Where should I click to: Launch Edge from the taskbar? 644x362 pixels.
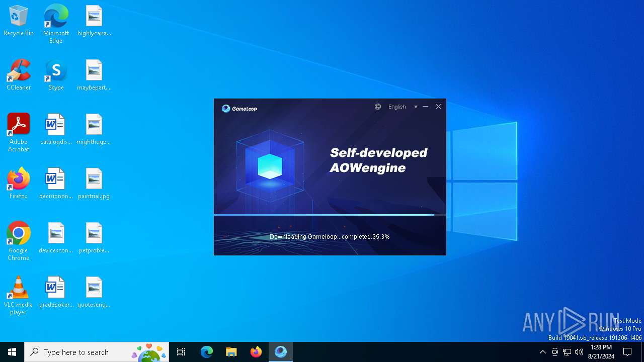click(207, 352)
